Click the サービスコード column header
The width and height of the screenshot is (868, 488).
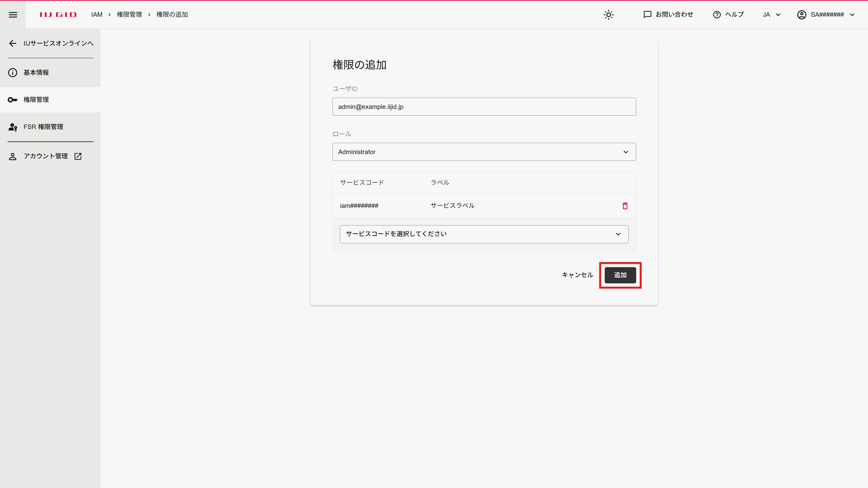click(362, 183)
